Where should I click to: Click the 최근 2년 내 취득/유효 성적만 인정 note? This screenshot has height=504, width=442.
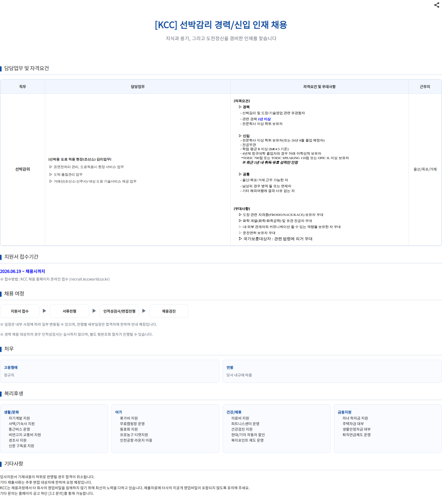tap(270, 162)
